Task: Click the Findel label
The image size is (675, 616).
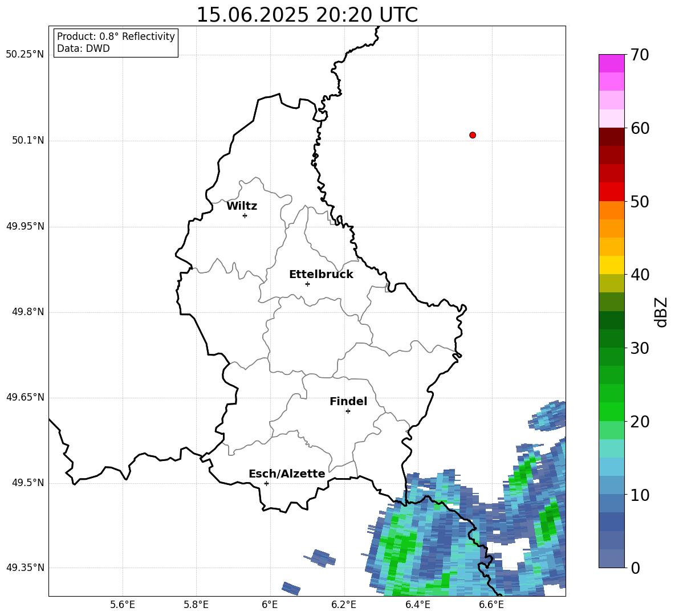Action: pyautogui.click(x=348, y=401)
